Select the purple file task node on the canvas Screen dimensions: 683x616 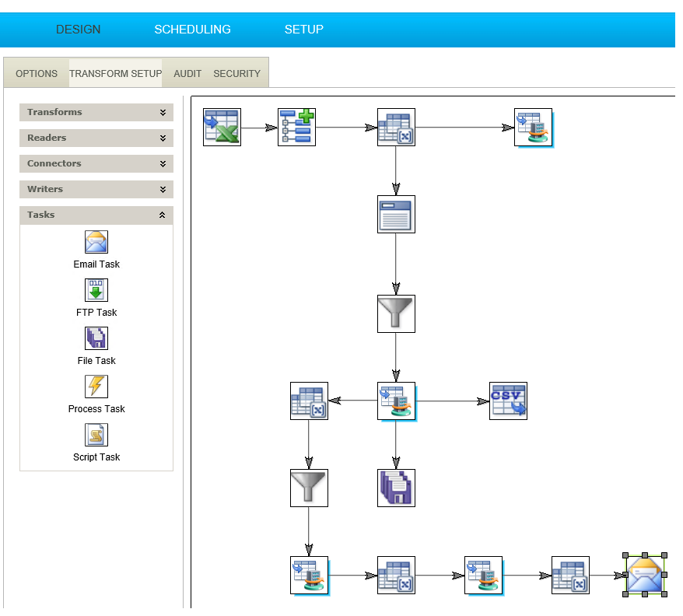pos(396,488)
